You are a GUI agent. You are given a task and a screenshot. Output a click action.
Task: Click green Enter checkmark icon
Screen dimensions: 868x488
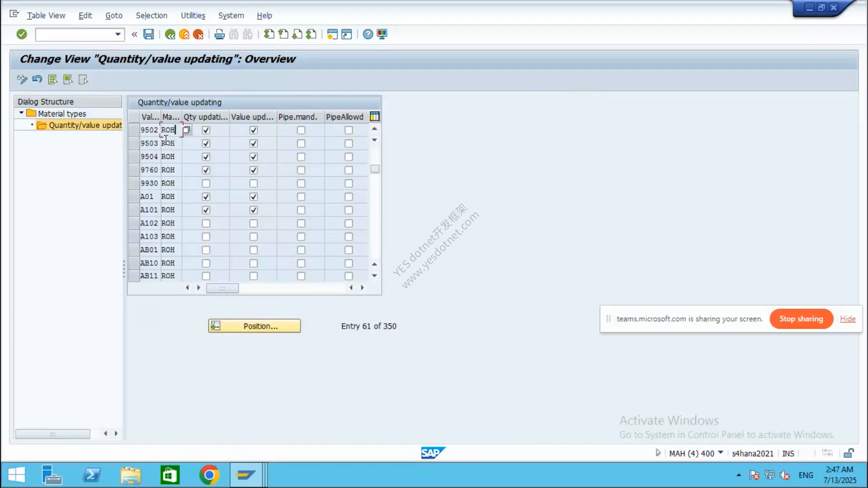(22, 34)
